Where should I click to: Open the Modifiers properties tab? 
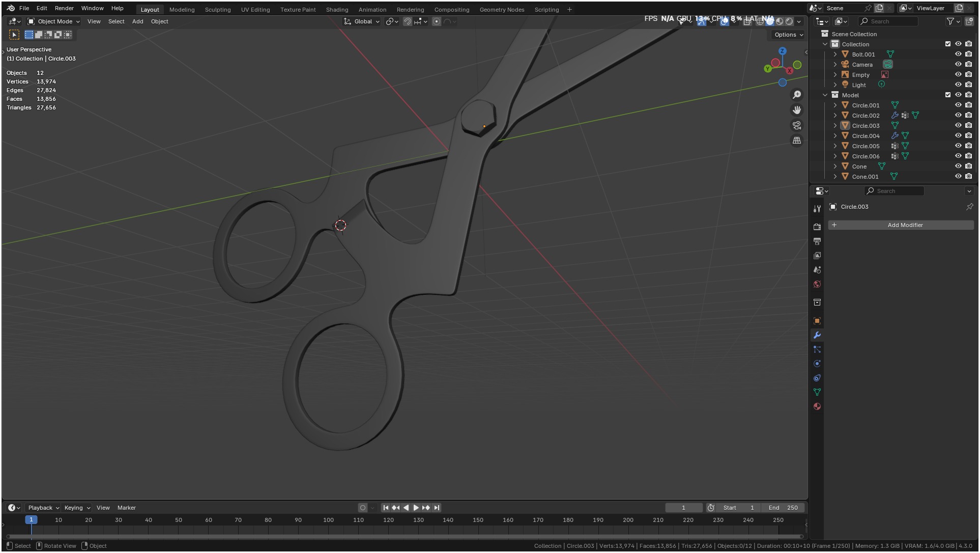(817, 335)
